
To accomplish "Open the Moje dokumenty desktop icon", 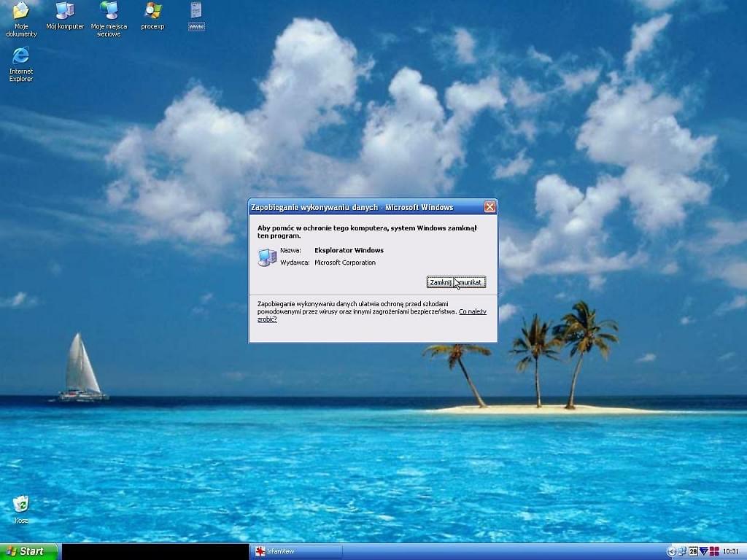I will pyautogui.click(x=21, y=19).
